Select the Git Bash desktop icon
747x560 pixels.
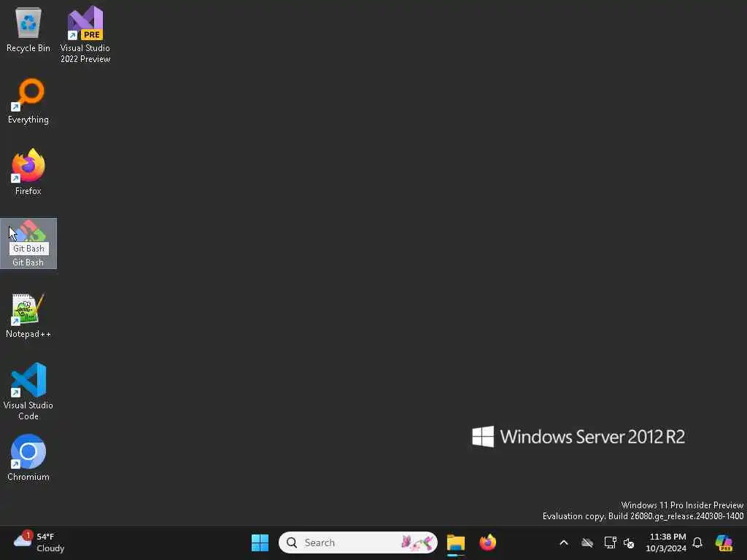click(x=28, y=244)
